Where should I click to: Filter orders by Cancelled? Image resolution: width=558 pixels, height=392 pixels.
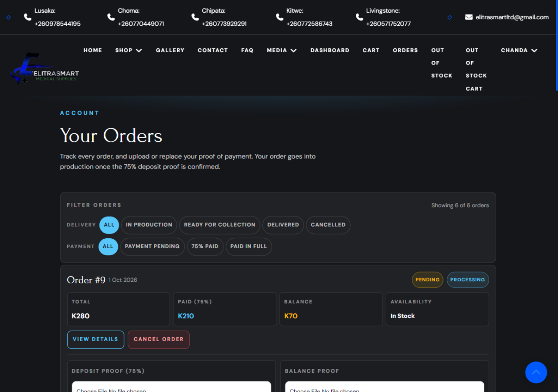click(x=328, y=225)
